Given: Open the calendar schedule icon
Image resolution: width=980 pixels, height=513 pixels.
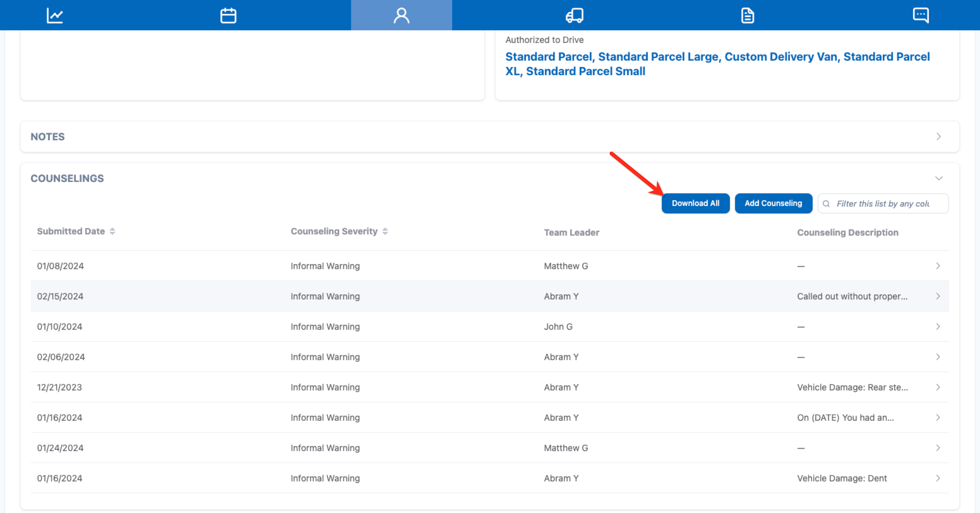Looking at the screenshot, I should click(x=228, y=15).
